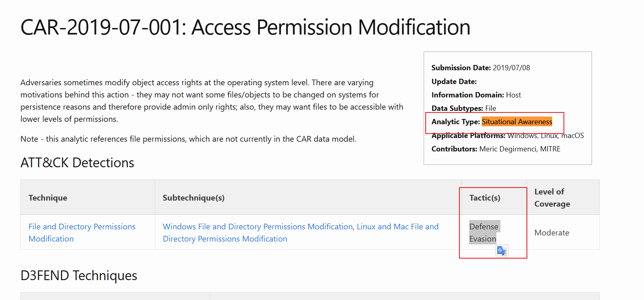The height and width of the screenshot is (300, 644).
Task: Click the CAR-2019-07-001 page title
Action: 245,28
